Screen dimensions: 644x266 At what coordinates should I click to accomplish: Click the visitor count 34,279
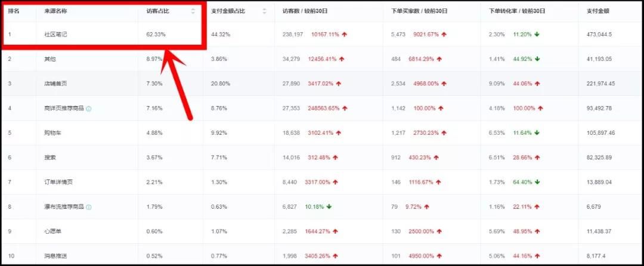pos(291,59)
